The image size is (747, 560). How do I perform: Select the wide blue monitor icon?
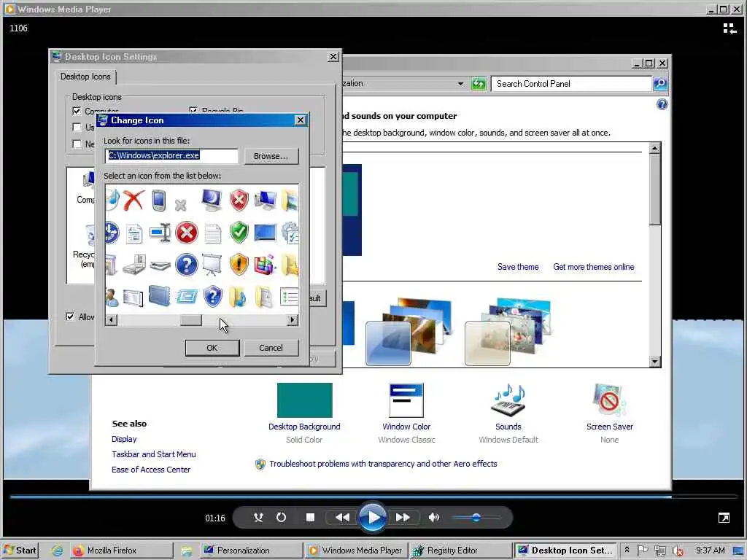click(265, 233)
